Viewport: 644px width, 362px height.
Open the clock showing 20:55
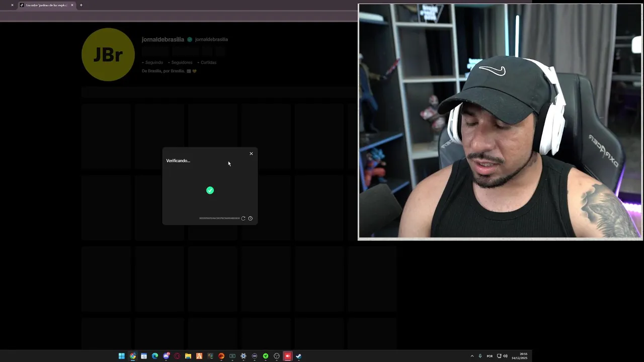point(520,356)
